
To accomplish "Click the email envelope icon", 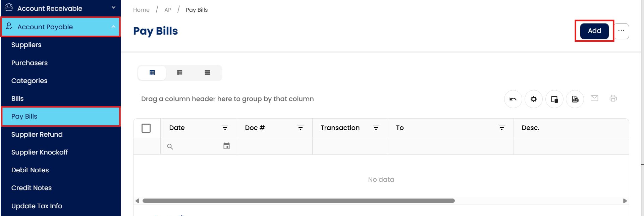I will (x=594, y=98).
